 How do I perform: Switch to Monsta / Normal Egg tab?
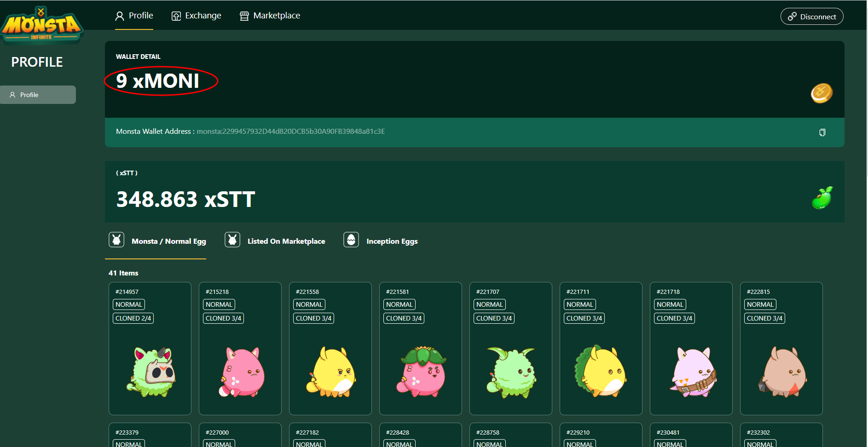pyautogui.click(x=157, y=241)
